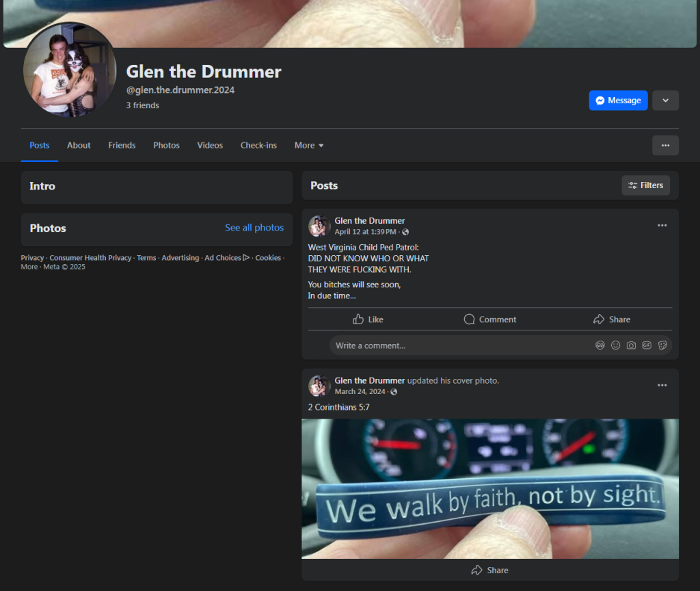The image size is (700, 591).
Task: Open the Privacy footer link
Action: tap(32, 258)
